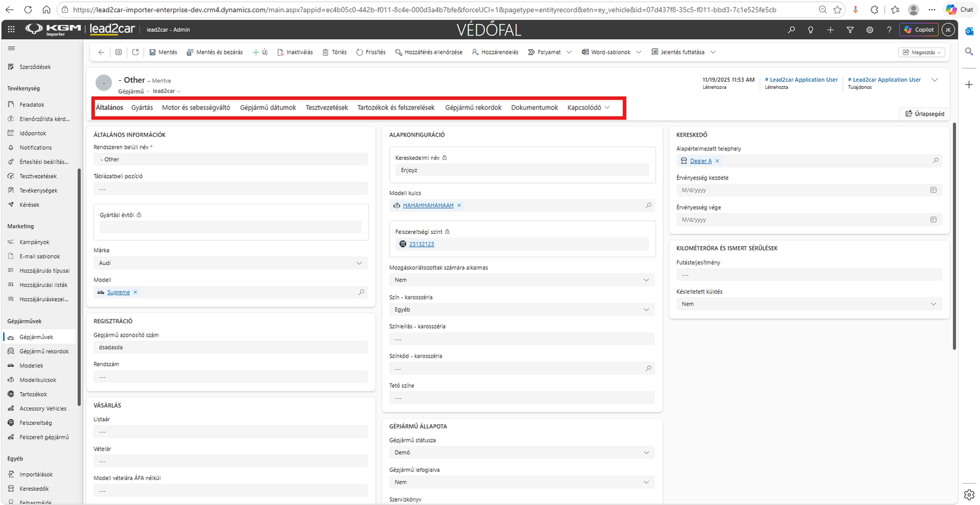Screen dimensions: 980x505
Task: Expand Késleltetett küldés dropdown
Action: [x=809, y=304]
